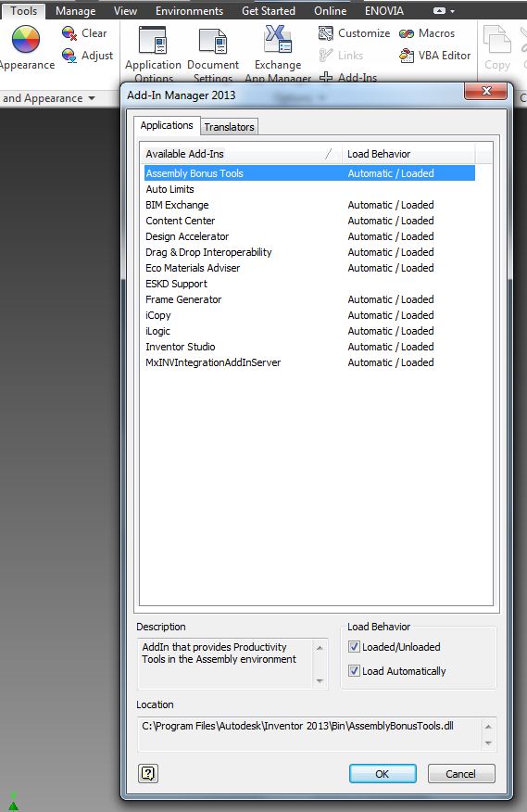Viewport: 527px width, 812px height.
Task: Toggle the Load Automatically checkbox
Action: click(354, 670)
